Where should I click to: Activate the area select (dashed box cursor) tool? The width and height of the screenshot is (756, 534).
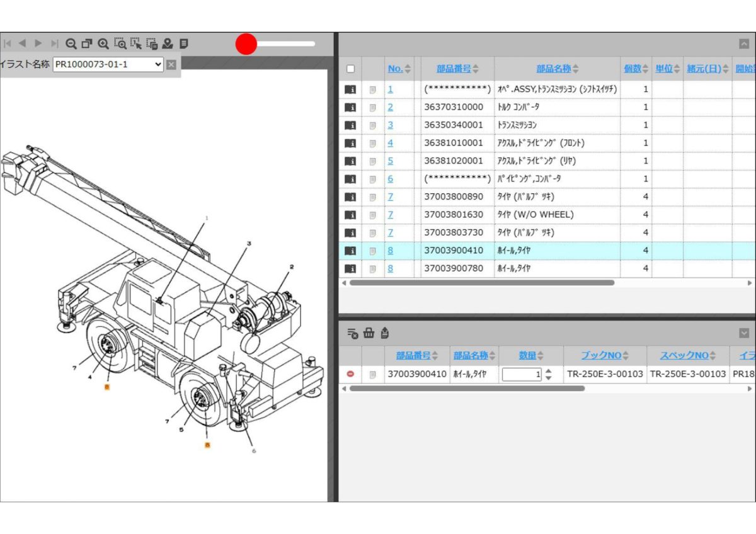(x=135, y=44)
